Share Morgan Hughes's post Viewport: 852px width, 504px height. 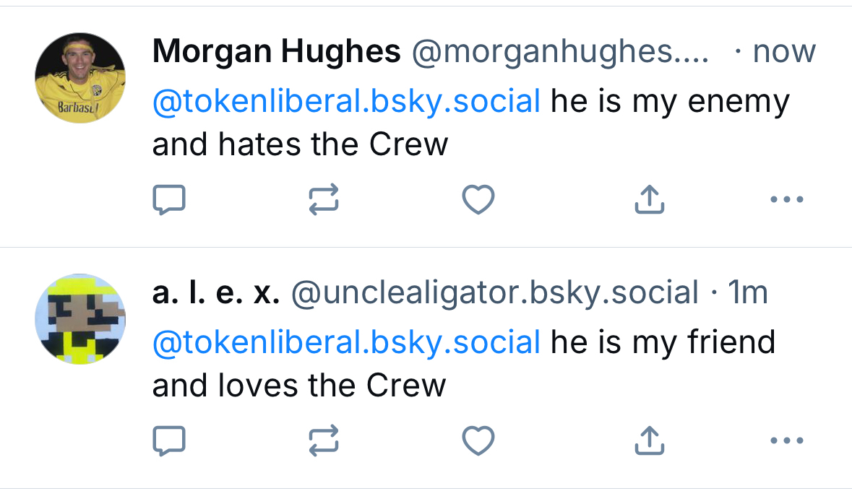click(649, 199)
